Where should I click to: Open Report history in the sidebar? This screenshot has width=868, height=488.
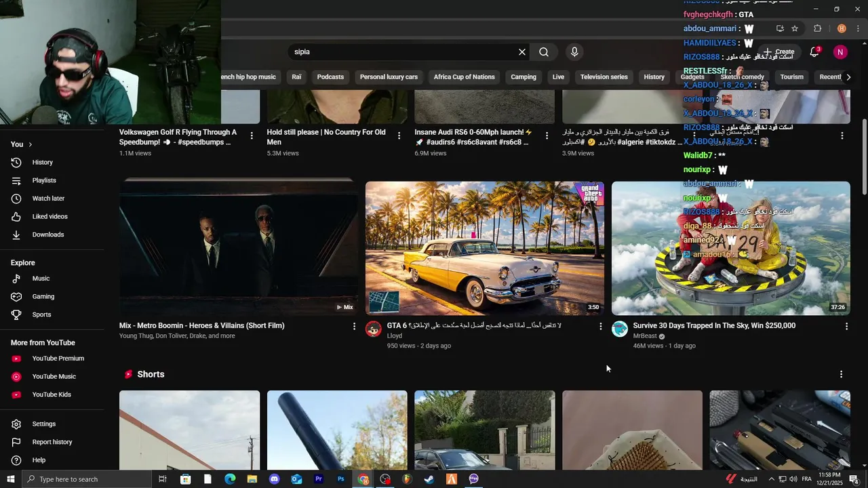(x=52, y=442)
